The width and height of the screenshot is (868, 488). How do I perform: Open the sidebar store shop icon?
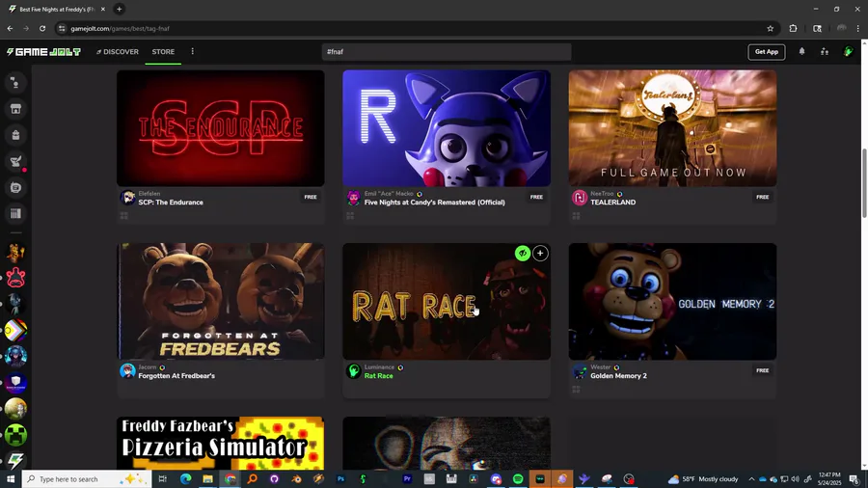15,109
